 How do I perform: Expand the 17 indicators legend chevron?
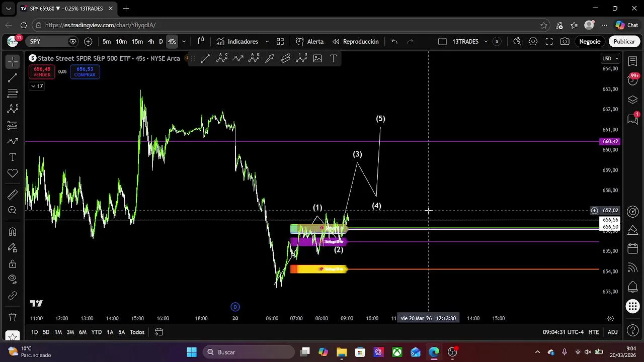tap(37, 86)
